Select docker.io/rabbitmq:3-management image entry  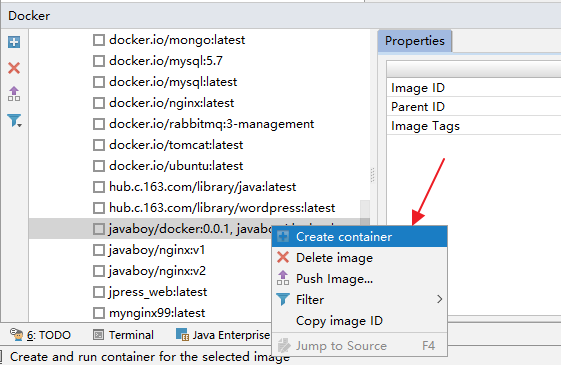click(211, 124)
